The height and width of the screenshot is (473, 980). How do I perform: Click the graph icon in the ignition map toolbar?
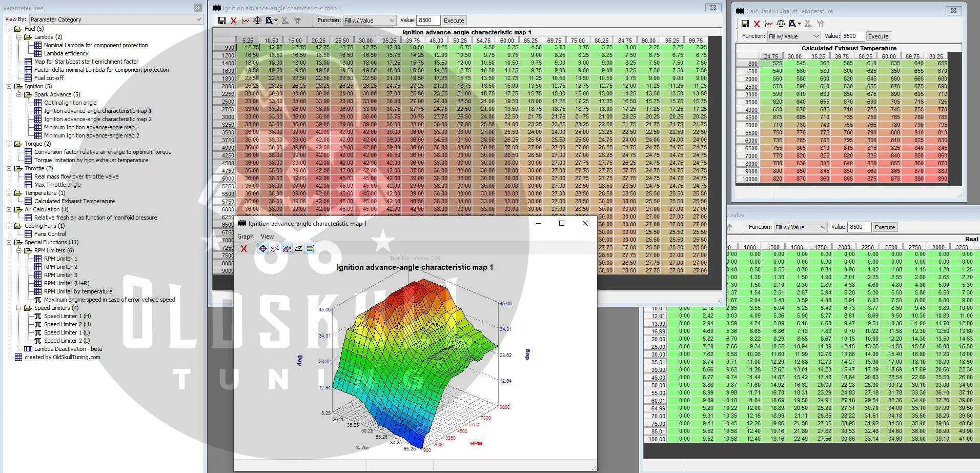pos(246,21)
